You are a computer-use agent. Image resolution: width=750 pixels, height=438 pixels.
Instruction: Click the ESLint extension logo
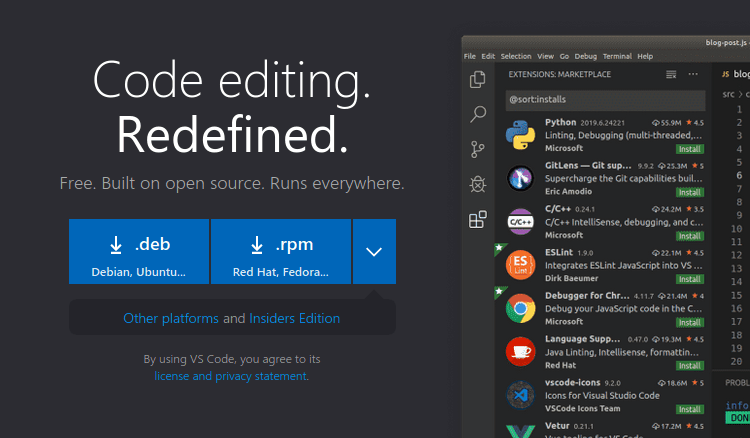click(520, 265)
